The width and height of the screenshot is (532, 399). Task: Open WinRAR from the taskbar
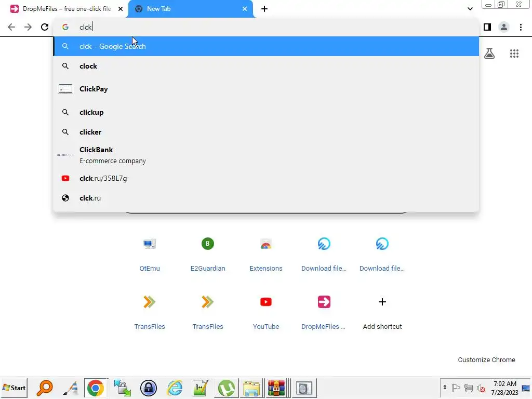coord(277,388)
